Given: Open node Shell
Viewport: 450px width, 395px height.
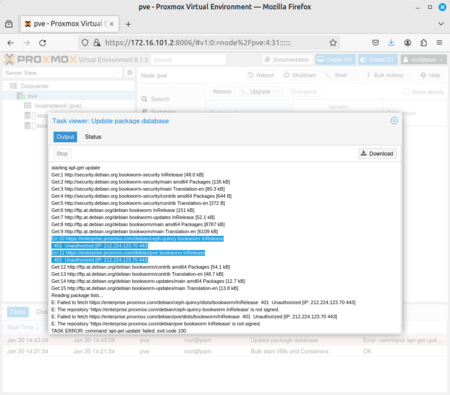Looking at the screenshot, I should [x=337, y=75].
